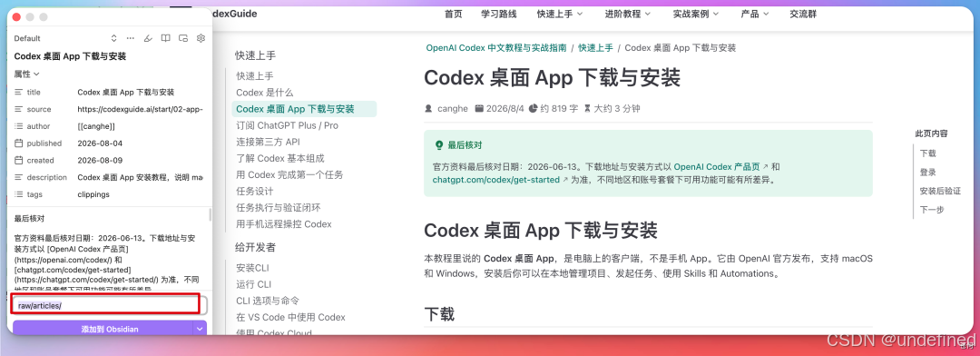Click breadcrumb OpenAI Codex 中文教程与实战指南
Screen dimensions: 980x356
pos(496,47)
